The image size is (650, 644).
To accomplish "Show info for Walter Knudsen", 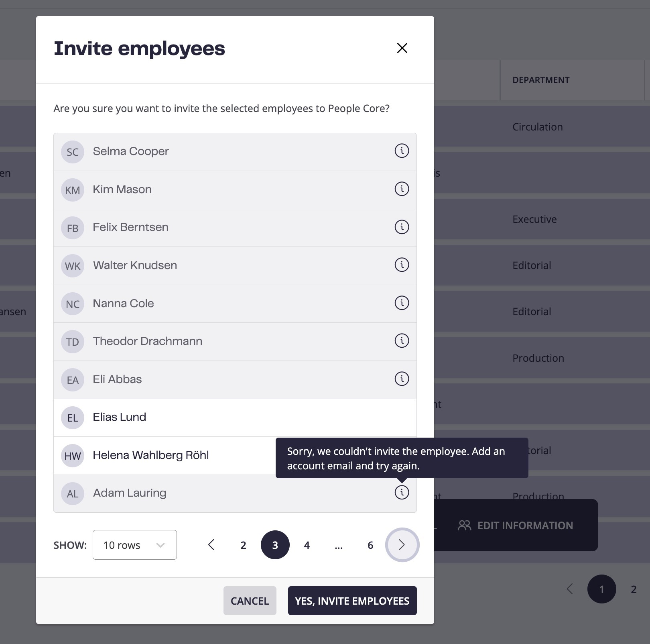I will click(402, 265).
